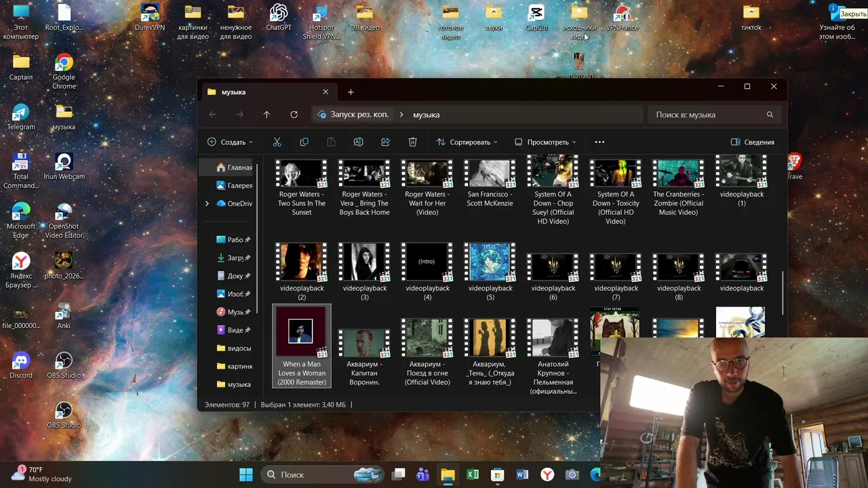Launch Total Commander from the desktop
Image resolution: width=868 pixels, height=488 pixels.
tap(21, 171)
